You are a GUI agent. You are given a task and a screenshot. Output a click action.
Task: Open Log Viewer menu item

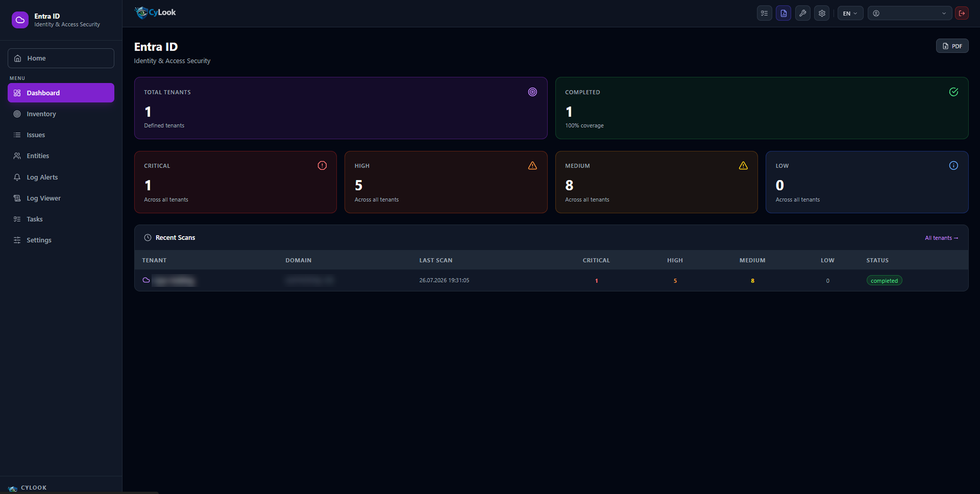(61, 198)
